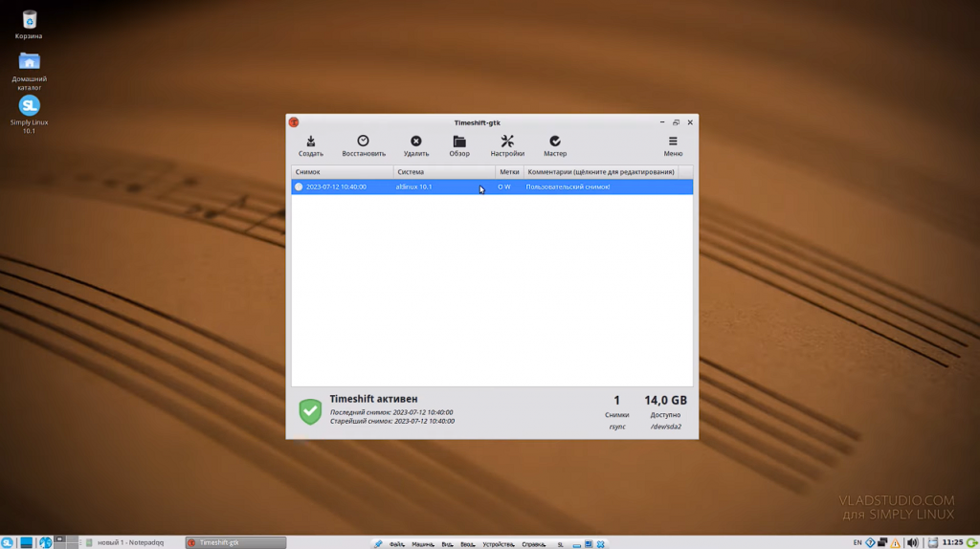The height and width of the screenshot is (549, 980).
Task: Launch the web browser from taskbar
Action: pos(46,542)
